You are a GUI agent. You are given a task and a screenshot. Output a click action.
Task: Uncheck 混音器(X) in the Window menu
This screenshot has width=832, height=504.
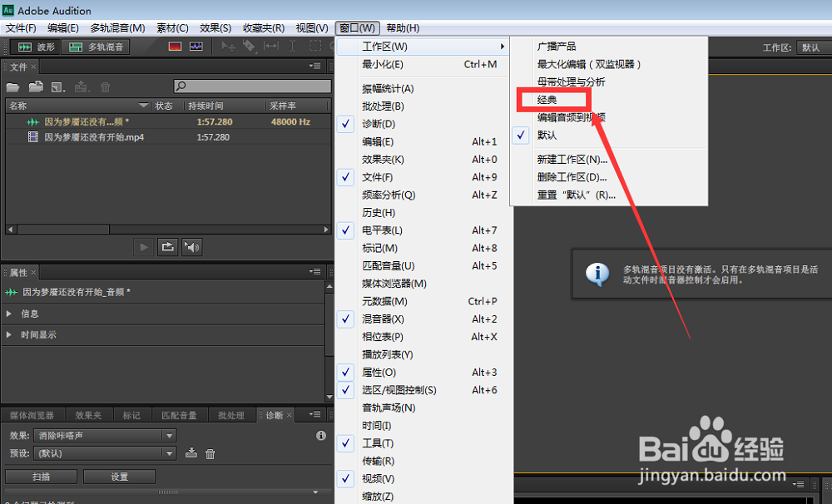[424, 319]
